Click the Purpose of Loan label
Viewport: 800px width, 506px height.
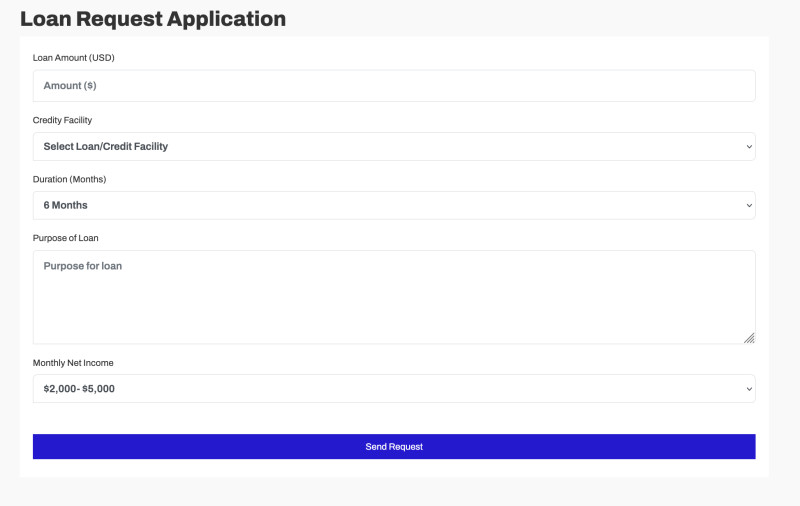pos(66,238)
